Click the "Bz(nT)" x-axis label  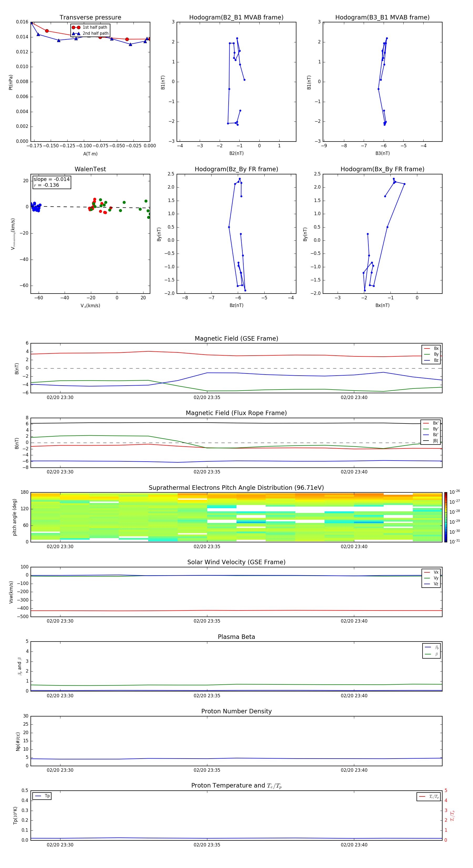[236, 305]
